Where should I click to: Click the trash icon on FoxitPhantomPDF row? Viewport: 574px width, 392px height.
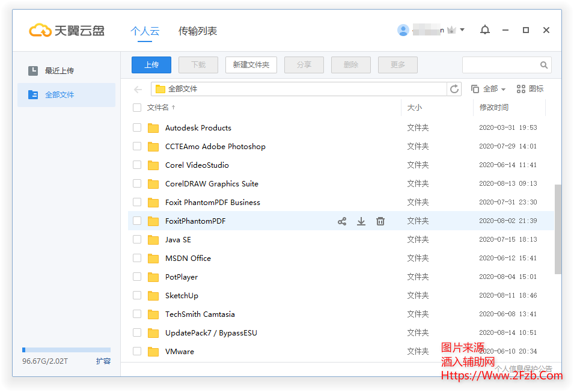[380, 221]
